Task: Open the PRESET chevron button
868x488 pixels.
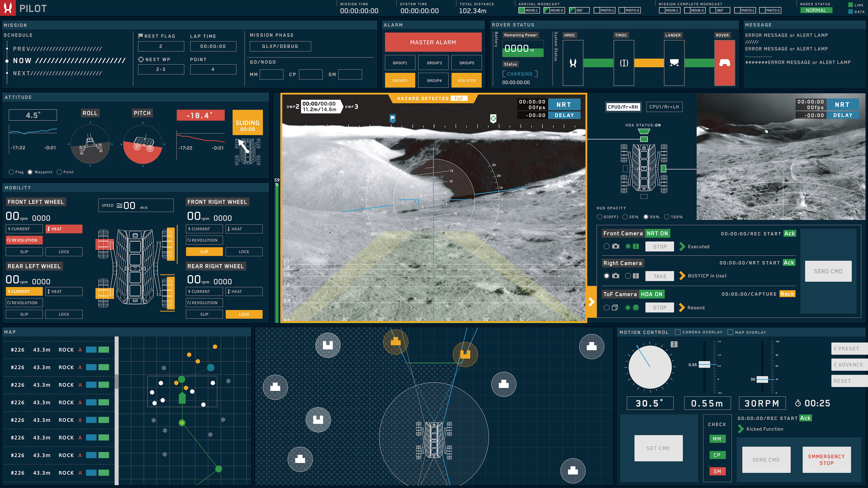Action: [x=849, y=349]
